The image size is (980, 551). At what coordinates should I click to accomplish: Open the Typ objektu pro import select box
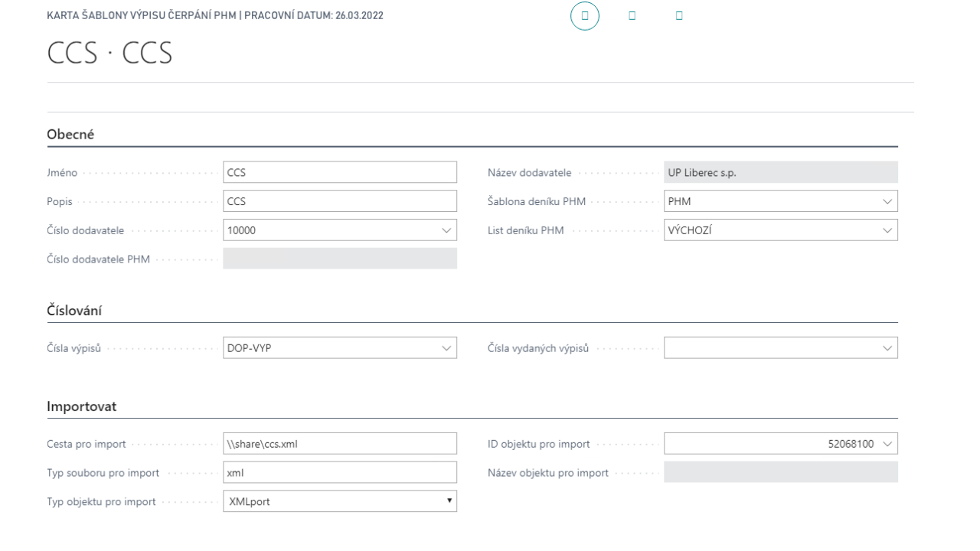click(340, 501)
